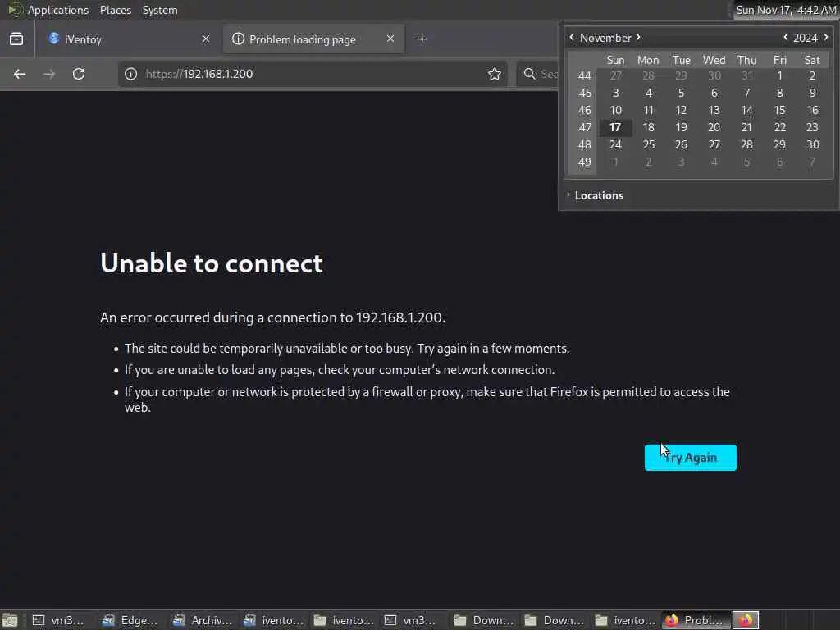Select November 22 in the calendar
Image resolution: width=840 pixels, height=630 pixels.
coord(780,127)
